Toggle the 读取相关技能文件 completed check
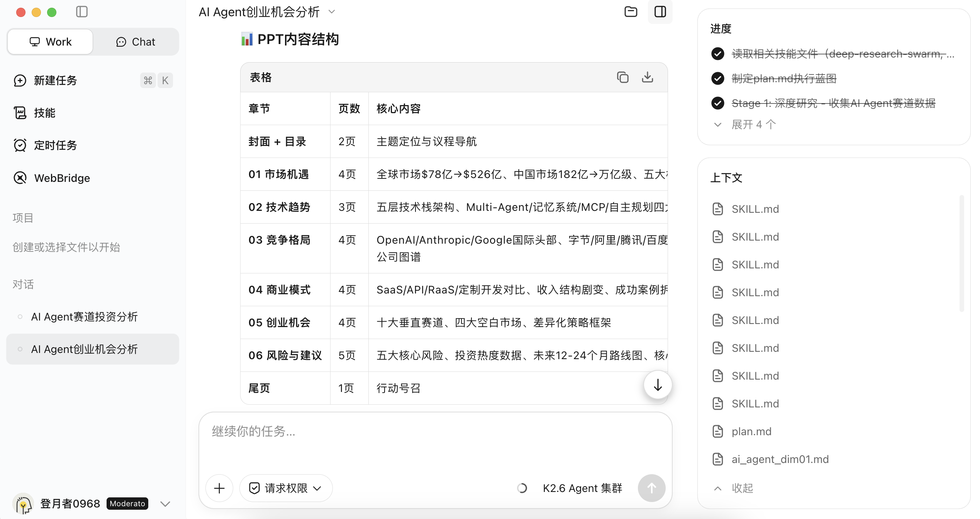The width and height of the screenshot is (980, 519). [x=718, y=54]
